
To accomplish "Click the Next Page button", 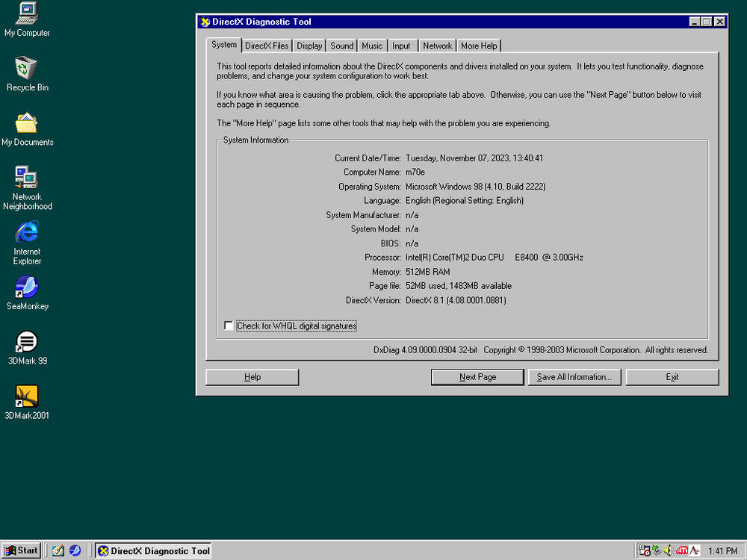I will (477, 376).
